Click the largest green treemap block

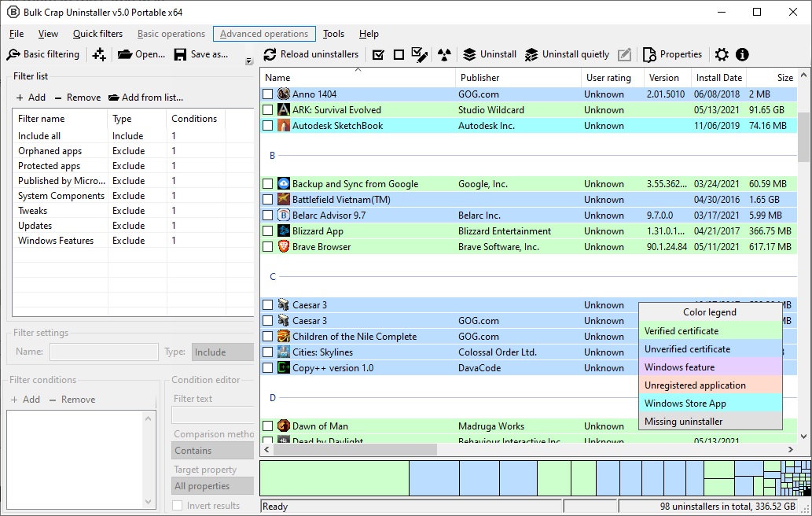[335, 479]
